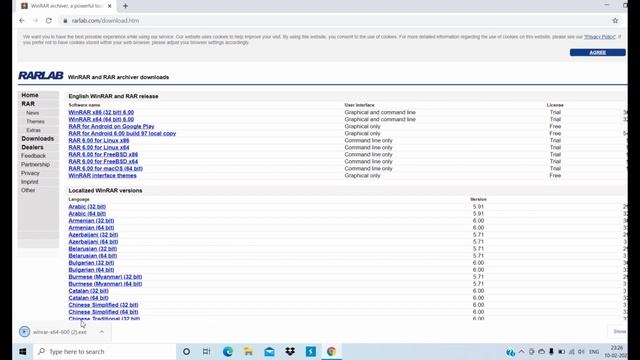This screenshot has width=640, height=360.
Task: Open Extras in the sidebar
Action: (33, 130)
